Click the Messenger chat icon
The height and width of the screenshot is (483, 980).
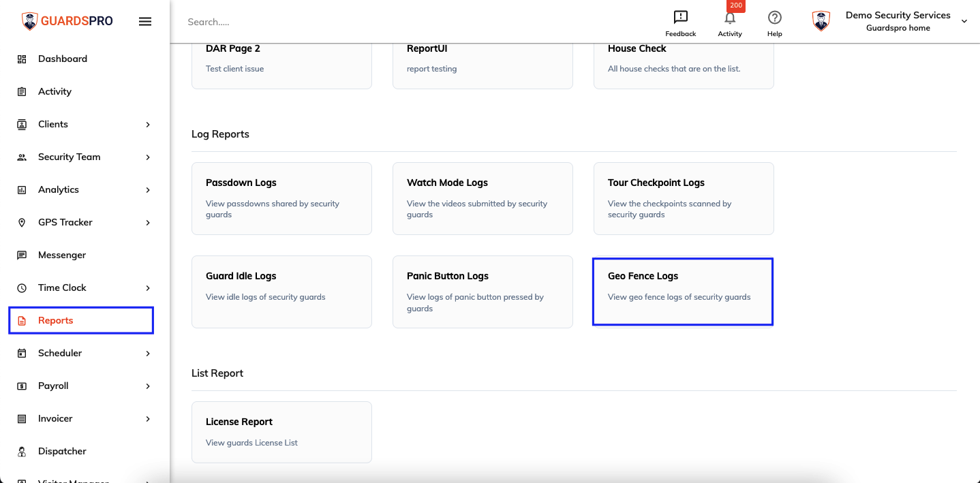click(x=22, y=255)
